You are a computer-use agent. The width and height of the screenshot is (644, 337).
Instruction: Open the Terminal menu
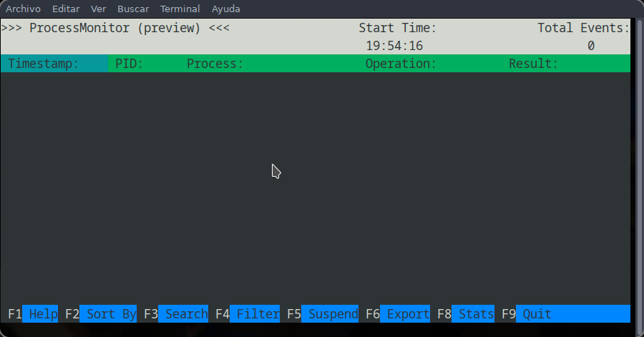[x=180, y=9]
